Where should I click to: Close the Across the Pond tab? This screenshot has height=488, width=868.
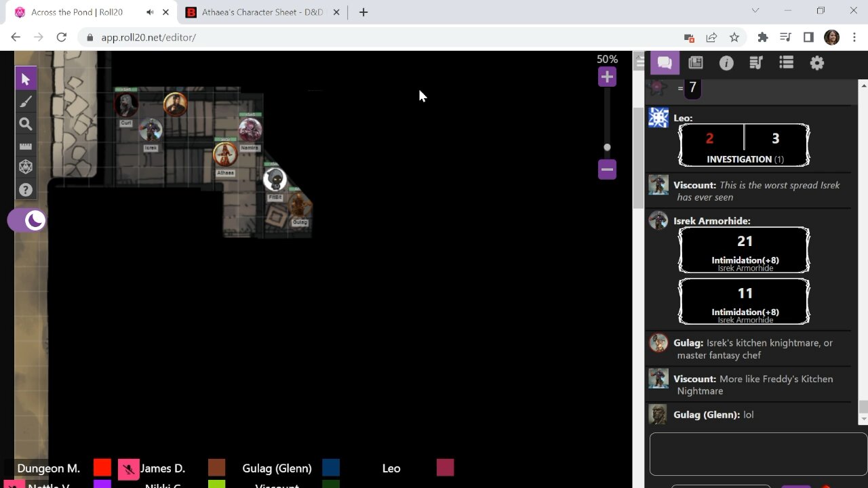pyautogui.click(x=165, y=12)
